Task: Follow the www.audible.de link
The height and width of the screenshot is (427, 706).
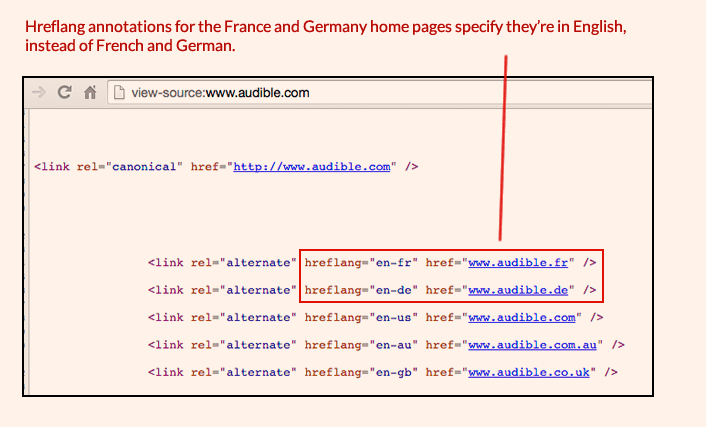Action: [x=518, y=290]
